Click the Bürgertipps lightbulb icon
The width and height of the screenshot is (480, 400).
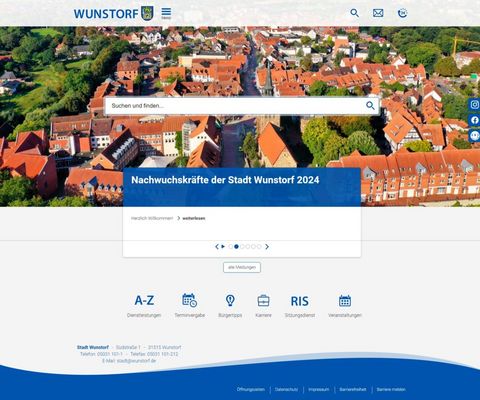(x=230, y=300)
